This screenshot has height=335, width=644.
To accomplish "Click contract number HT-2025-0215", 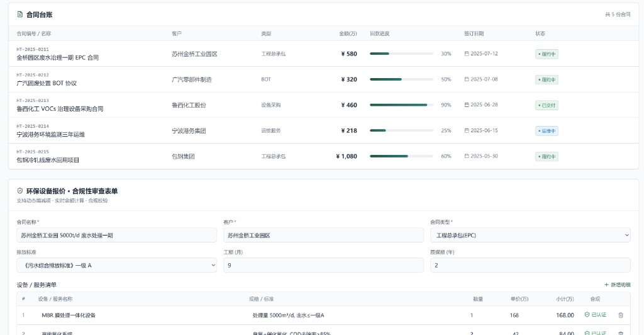I will 33,152.
